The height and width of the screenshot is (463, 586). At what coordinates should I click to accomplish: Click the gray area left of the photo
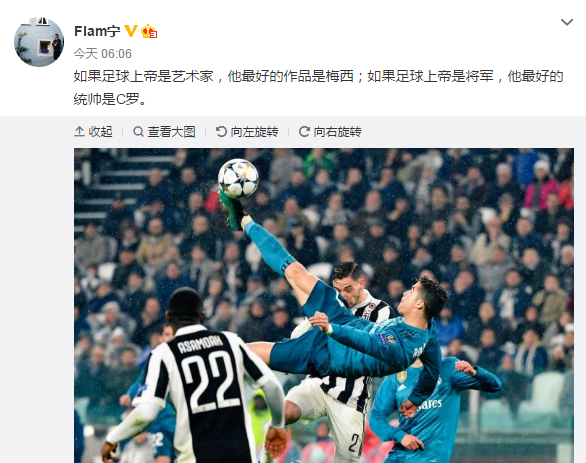(37, 290)
